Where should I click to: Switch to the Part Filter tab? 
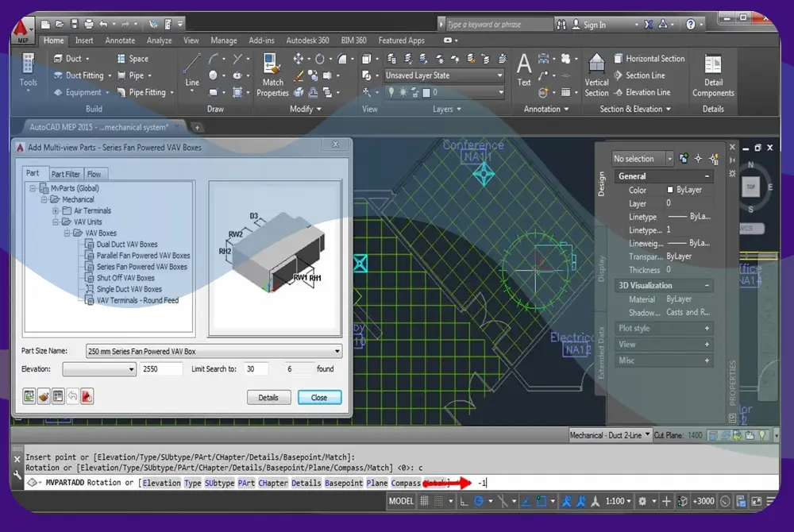pyautogui.click(x=65, y=174)
